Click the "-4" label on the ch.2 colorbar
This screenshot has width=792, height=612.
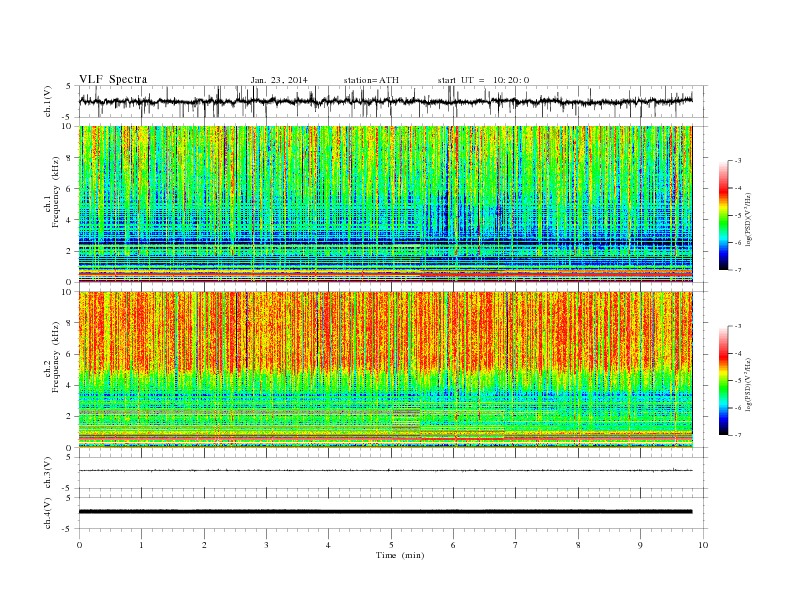pyautogui.click(x=737, y=353)
